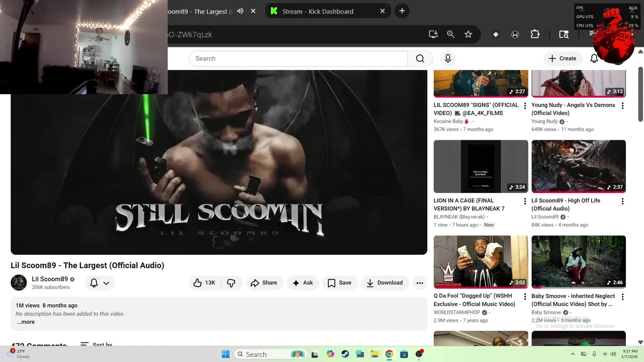Open options menu for High Off Life video
The height and width of the screenshot is (362, 644).
(622, 201)
